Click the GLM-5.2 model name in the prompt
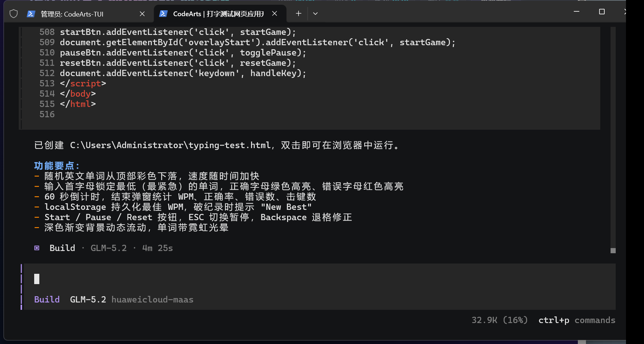 (88, 300)
